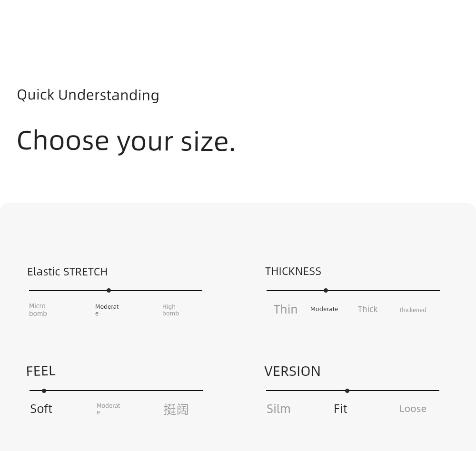Pick Fit version option
Viewport: 476px width, 451px height.
coord(340,409)
